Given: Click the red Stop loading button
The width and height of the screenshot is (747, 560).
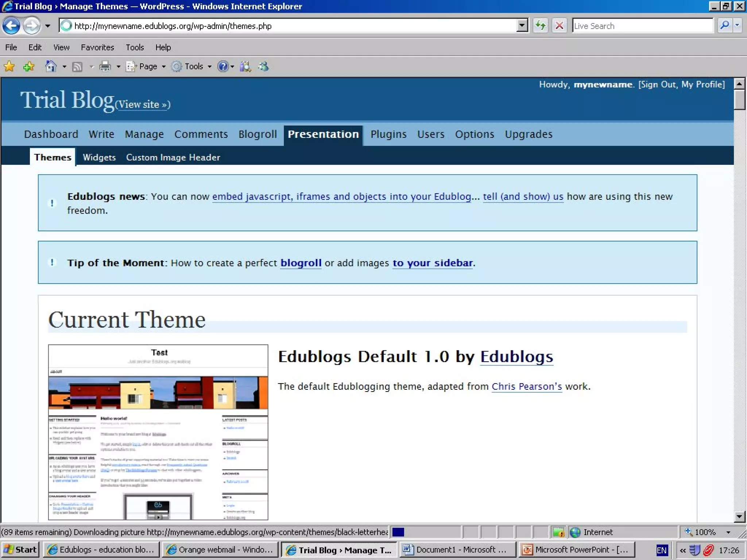Looking at the screenshot, I should coord(559,26).
